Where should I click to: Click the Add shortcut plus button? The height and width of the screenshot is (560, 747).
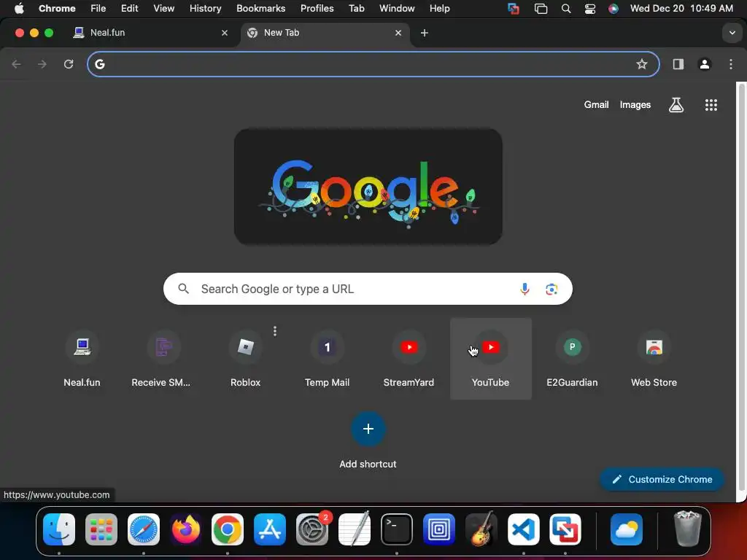click(368, 429)
